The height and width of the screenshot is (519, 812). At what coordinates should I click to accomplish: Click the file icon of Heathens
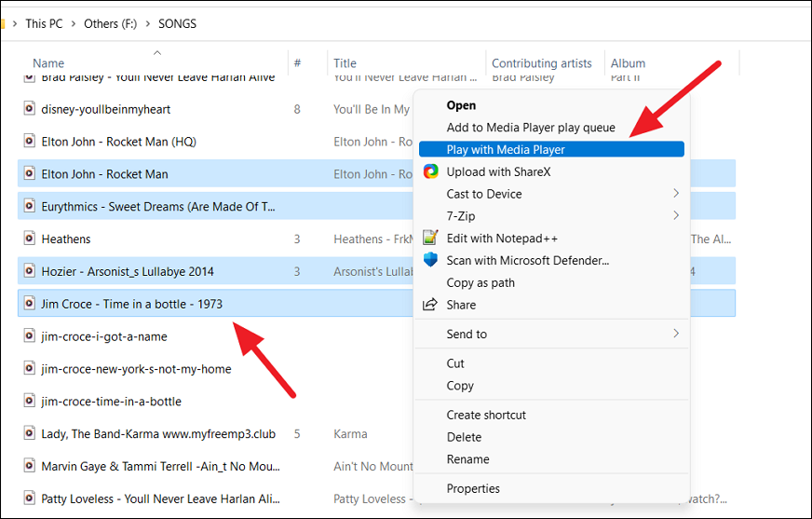pos(30,239)
